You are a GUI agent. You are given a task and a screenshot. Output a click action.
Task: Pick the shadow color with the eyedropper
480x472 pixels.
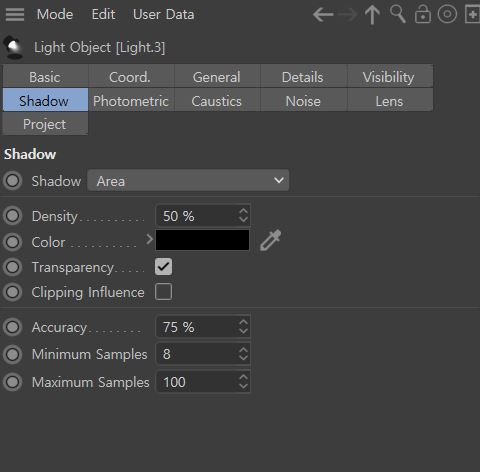tap(270, 240)
